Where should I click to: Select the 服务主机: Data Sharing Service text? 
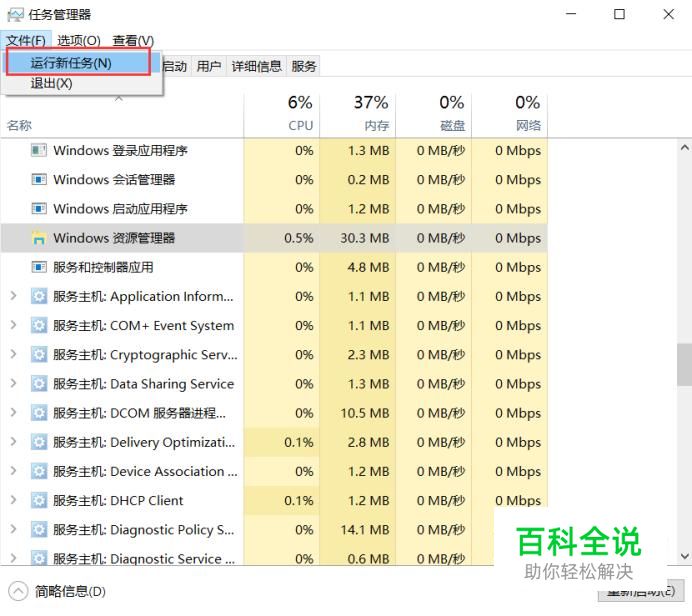(143, 383)
